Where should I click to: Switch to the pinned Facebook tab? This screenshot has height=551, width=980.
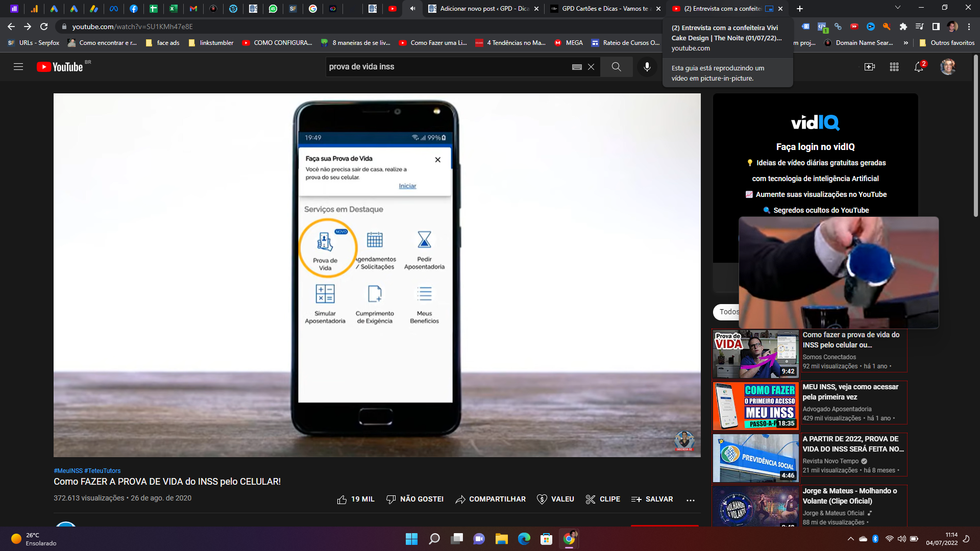coord(133,9)
